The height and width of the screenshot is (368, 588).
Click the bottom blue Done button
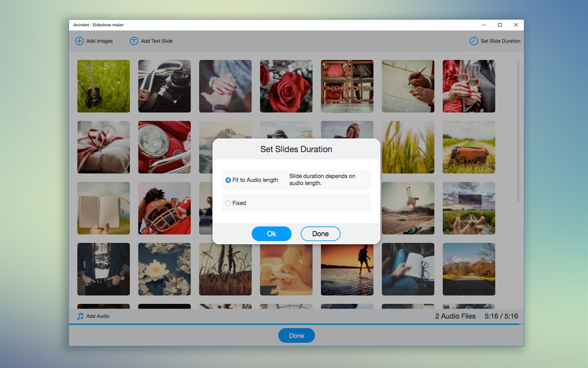coord(296,336)
